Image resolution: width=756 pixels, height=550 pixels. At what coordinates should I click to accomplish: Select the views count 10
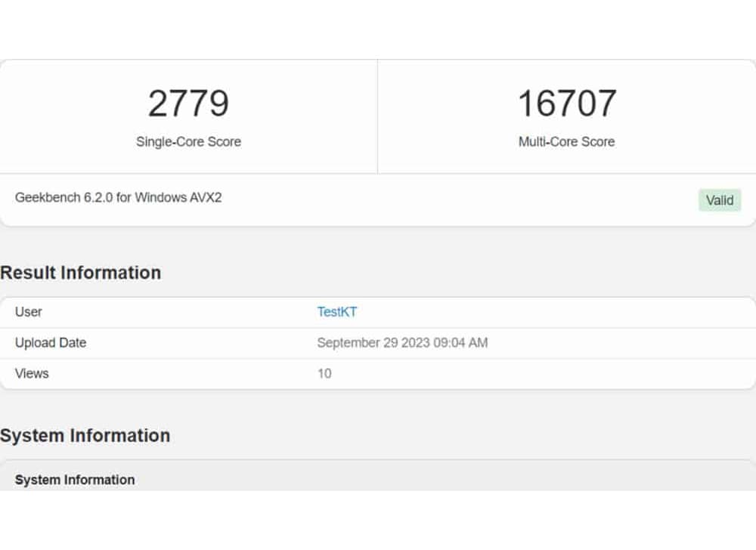tap(324, 374)
